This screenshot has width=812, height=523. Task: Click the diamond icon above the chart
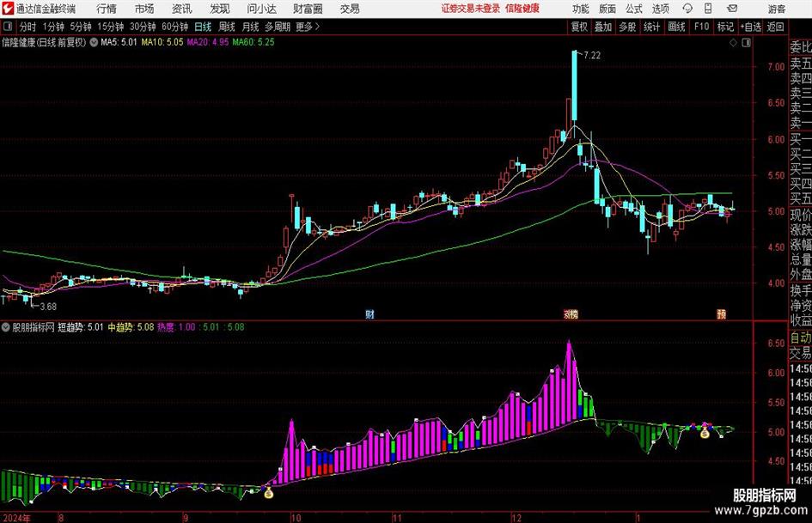(x=733, y=43)
